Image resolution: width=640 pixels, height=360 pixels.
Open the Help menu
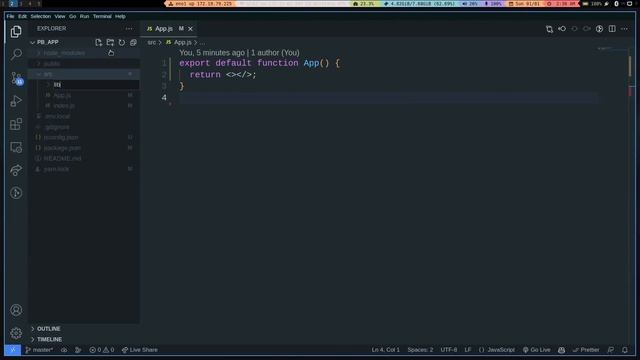coord(120,16)
